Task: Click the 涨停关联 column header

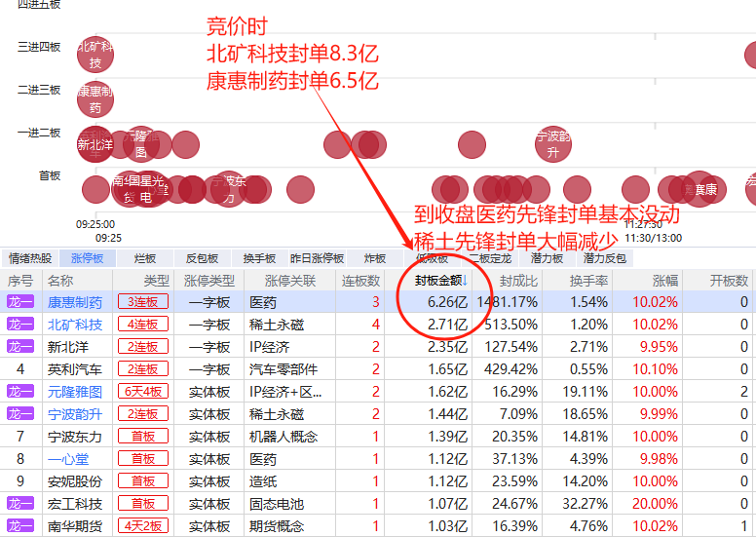Action: (289, 281)
